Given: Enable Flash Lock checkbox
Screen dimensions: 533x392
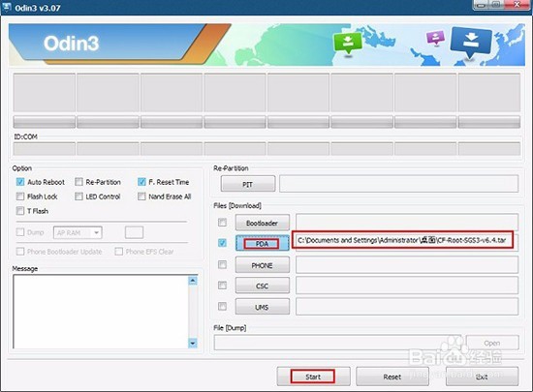Looking at the screenshot, I should click(x=20, y=196).
